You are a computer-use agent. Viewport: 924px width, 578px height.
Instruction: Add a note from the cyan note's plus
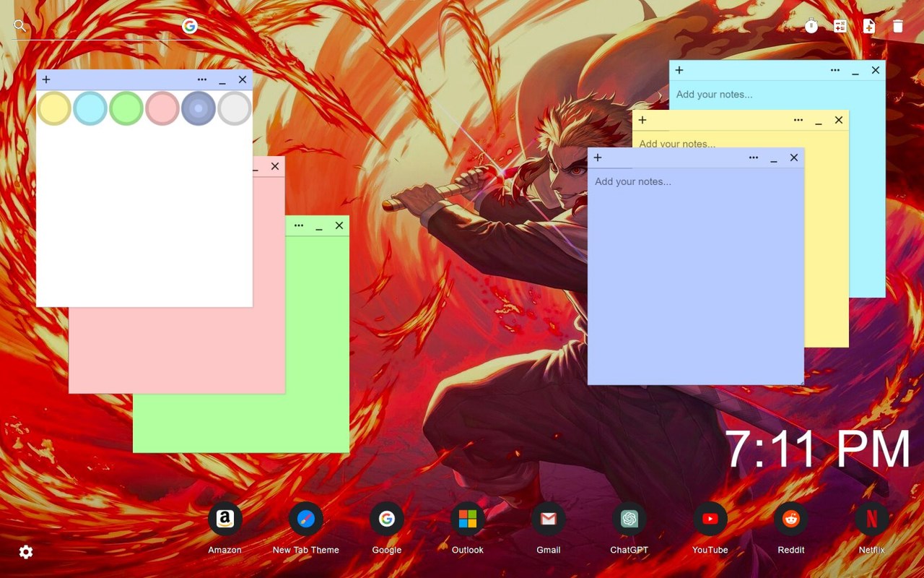pyautogui.click(x=679, y=70)
